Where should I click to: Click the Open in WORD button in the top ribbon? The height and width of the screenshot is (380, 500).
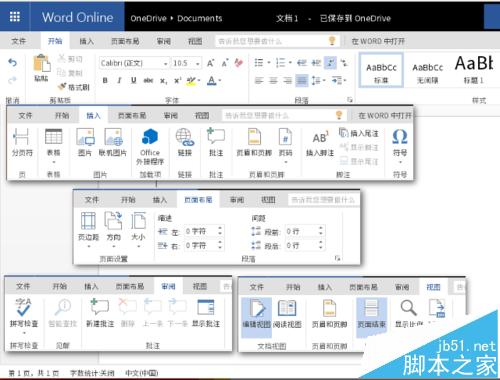pos(378,41)
